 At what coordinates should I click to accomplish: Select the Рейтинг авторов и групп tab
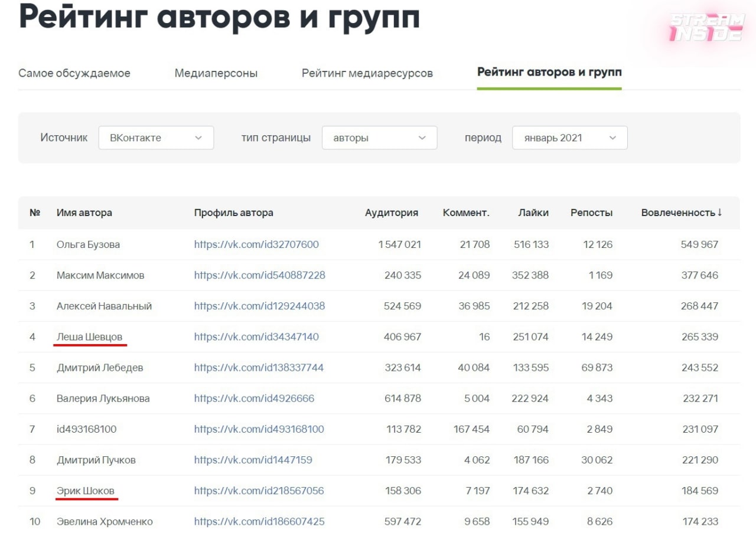coord(549,73)
